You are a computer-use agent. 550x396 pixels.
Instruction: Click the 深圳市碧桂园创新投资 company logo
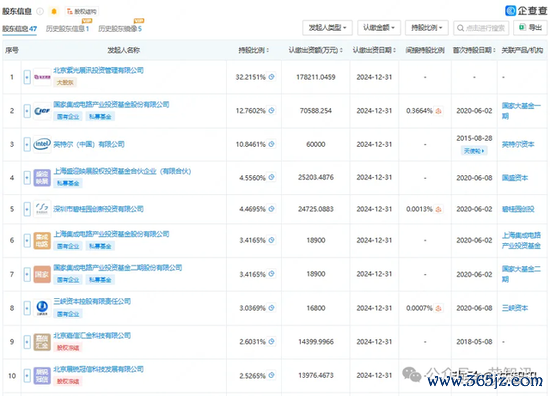pos(42,209)
